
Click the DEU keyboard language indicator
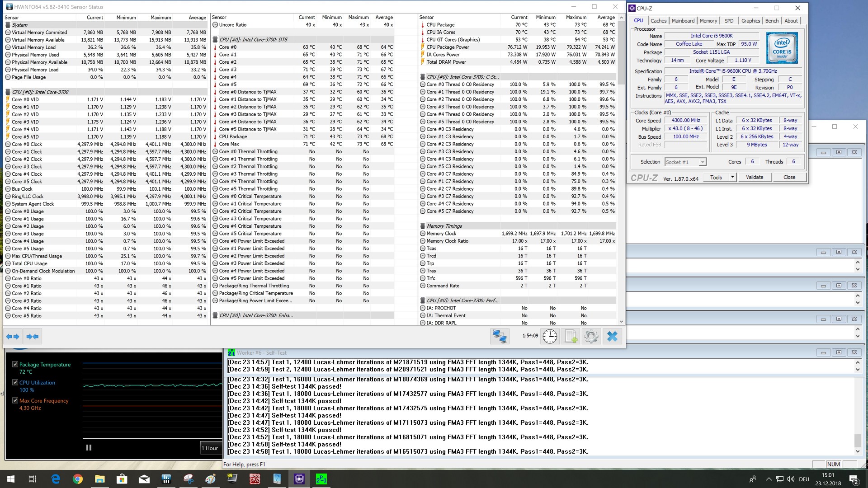tap(804, 479)
